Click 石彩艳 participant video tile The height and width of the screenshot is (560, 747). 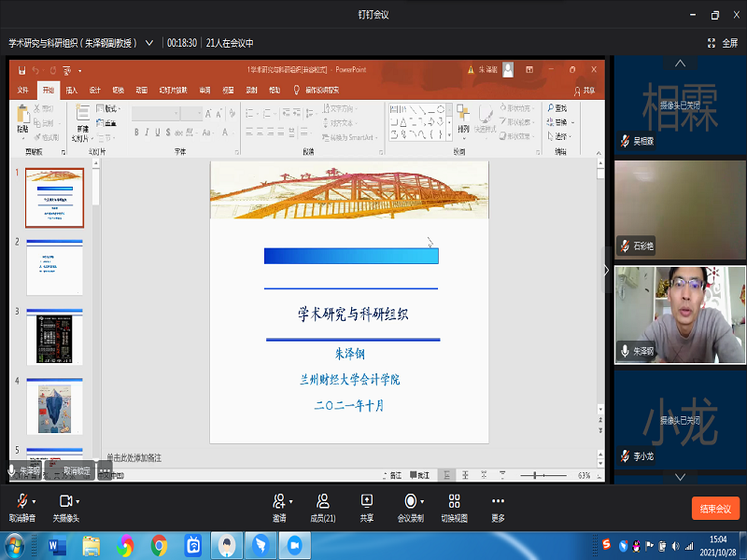(679, 207)
